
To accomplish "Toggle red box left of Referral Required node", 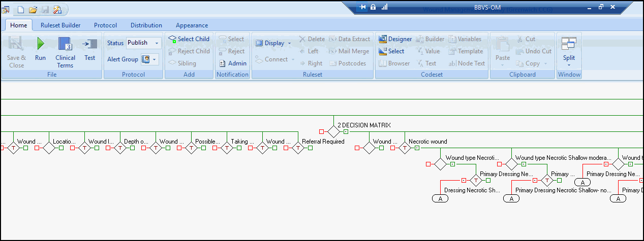I will [286, 148].
